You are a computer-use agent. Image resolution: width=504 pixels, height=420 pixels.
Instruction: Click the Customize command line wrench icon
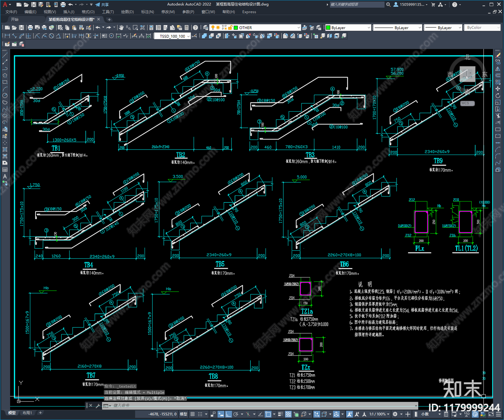pos(98,406)
